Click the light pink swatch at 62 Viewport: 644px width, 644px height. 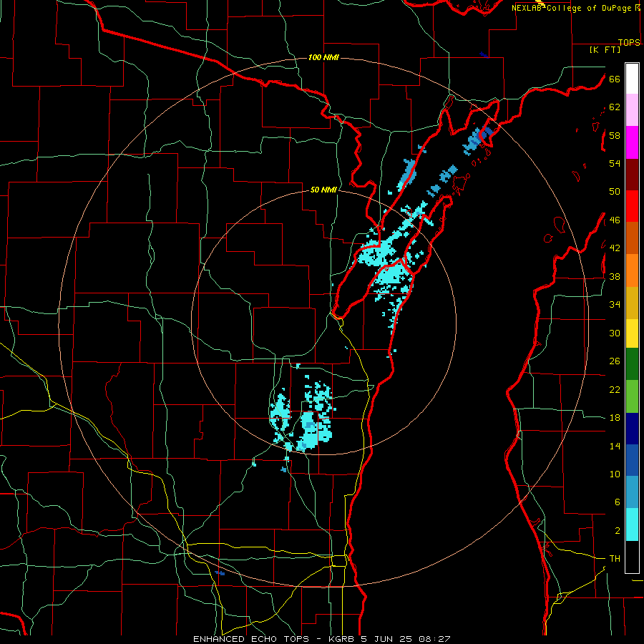(x=632, y=109)
